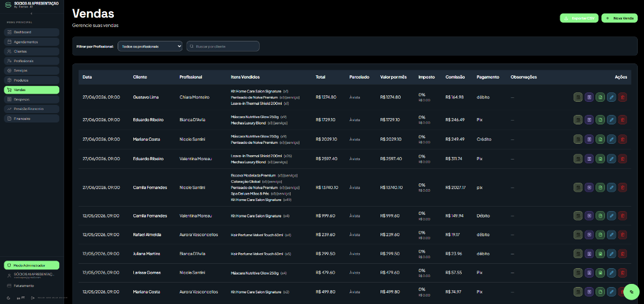644x304 pixels.
Task: Open Produtos in the sidebar menu
Action: click(x=31, y=80)
